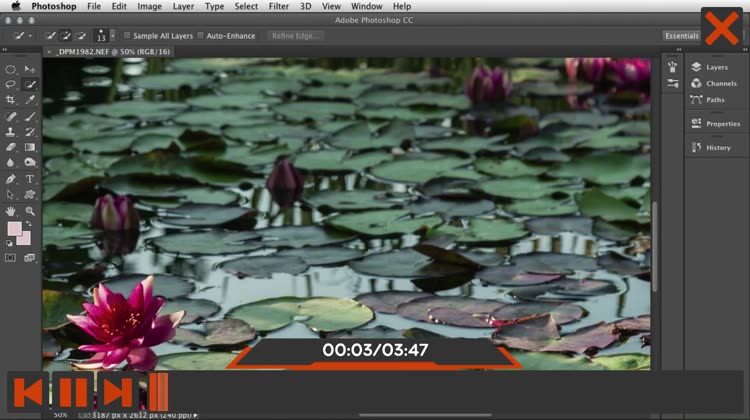This screenshot has width=750, height=420.
Task: Select the Type tool
Action: tap(30, 179)
